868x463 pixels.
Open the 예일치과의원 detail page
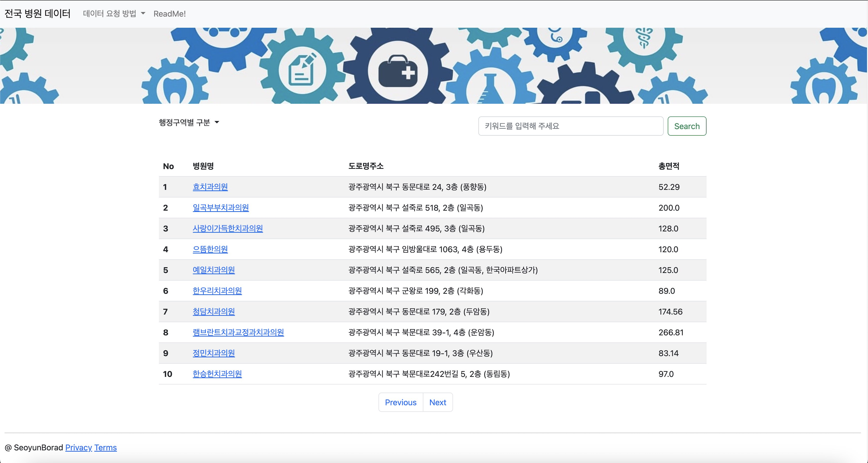(214, 270)
